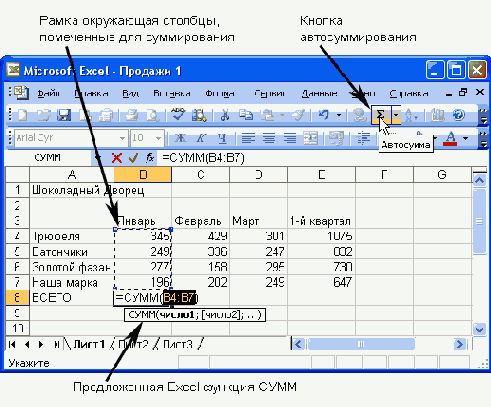This screenshot has height=407, width=491.
Task: Toggle right text alignment
Action: click(x=290, y=138)
